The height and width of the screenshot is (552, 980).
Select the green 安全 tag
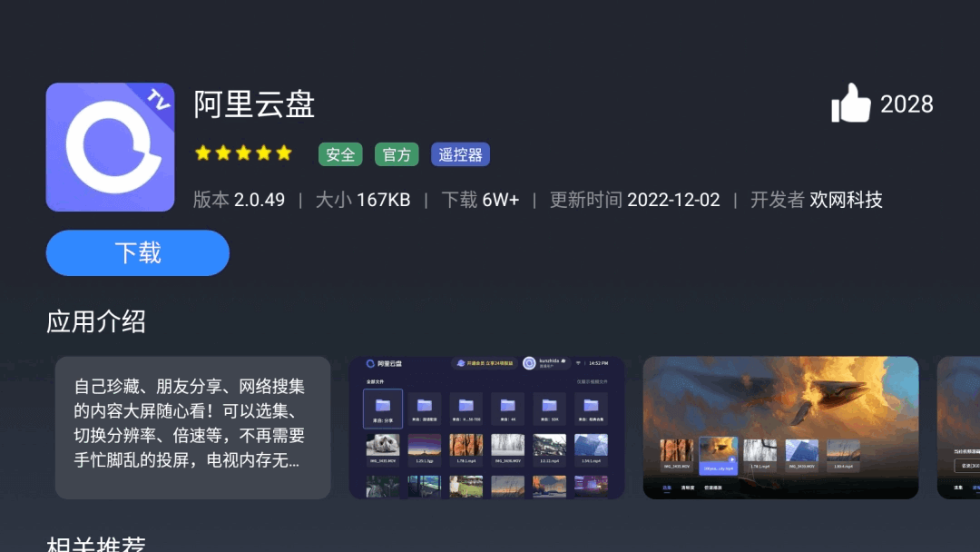[x=340, y=154]
